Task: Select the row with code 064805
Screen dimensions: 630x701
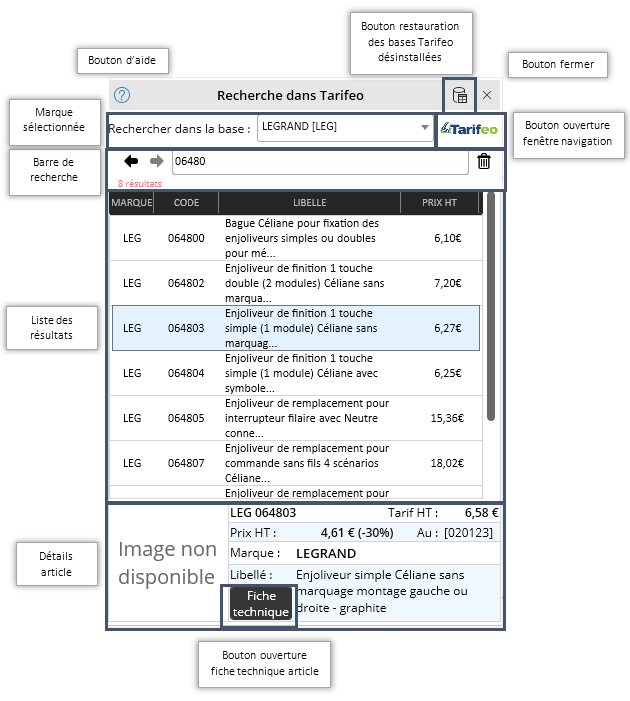Action: tap(296, 418)
